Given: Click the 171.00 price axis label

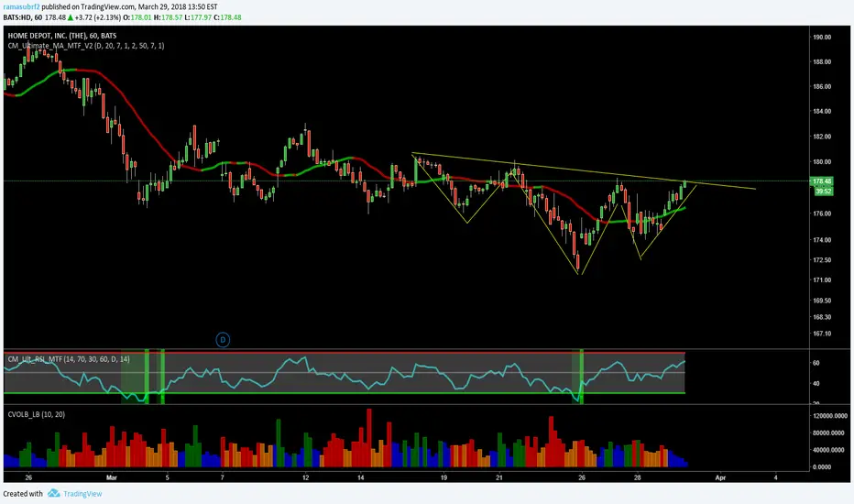Looking at the screenshot, I should click(822, 280).
